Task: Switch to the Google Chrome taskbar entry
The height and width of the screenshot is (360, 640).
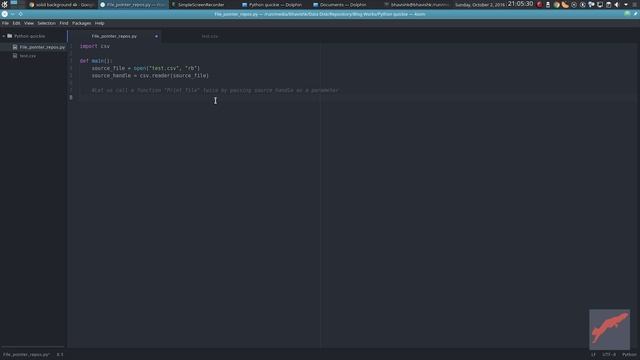Action: coord(62,5)
